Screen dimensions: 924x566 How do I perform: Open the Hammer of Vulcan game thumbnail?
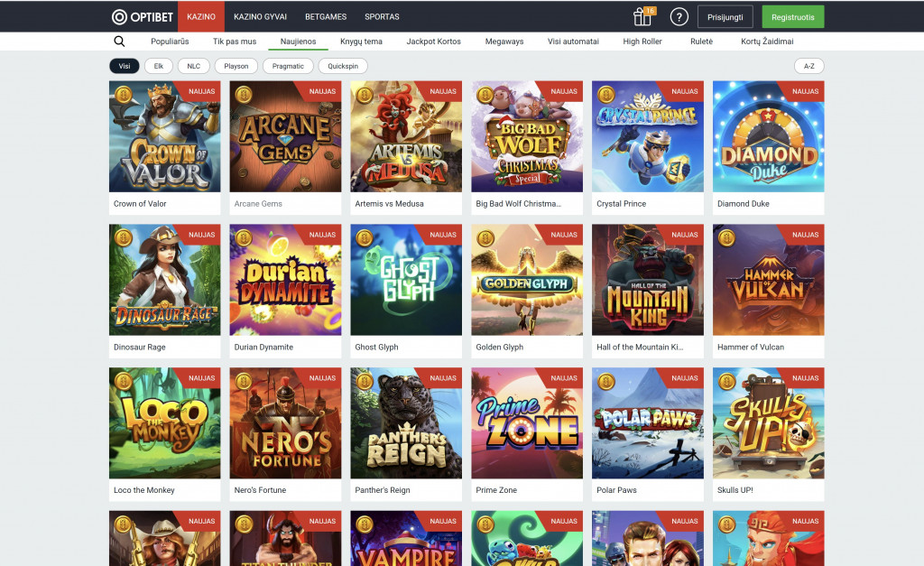point(768,280)
